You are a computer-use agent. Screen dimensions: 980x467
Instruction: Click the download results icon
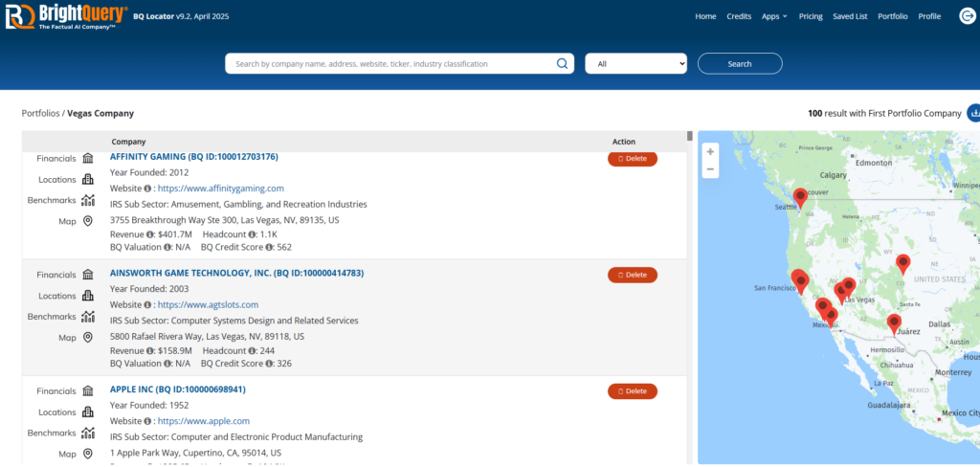point(973,113)
